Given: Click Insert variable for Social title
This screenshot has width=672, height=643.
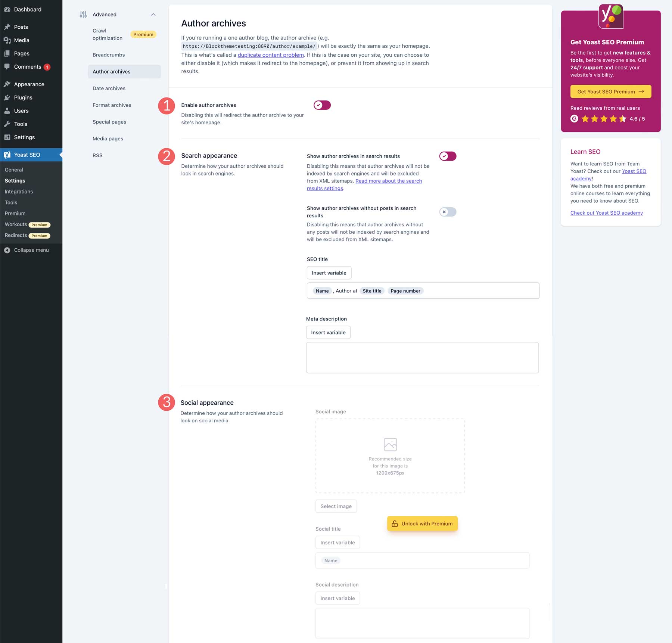Looking at the screenshot, I should click(x=337, y=543).
